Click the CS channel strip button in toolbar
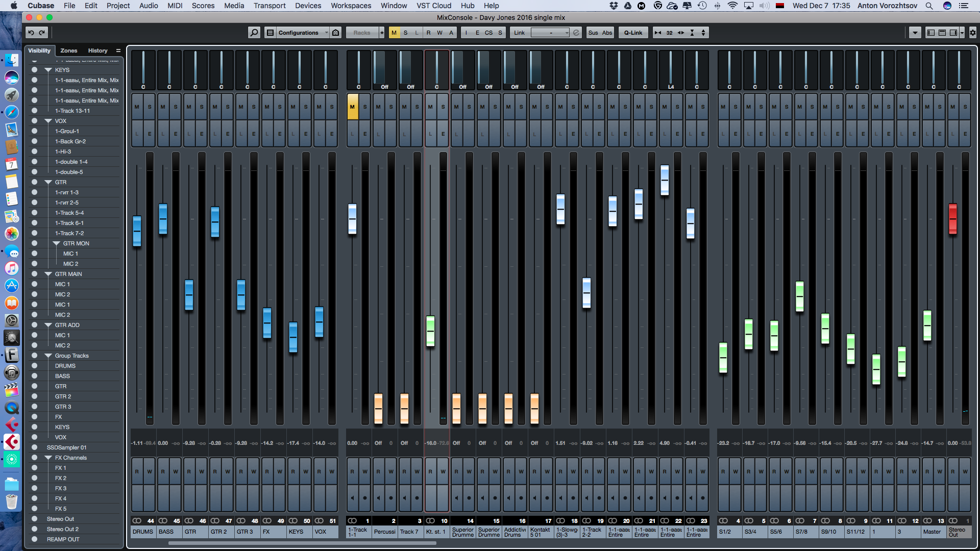 click(x=488, y=33)
